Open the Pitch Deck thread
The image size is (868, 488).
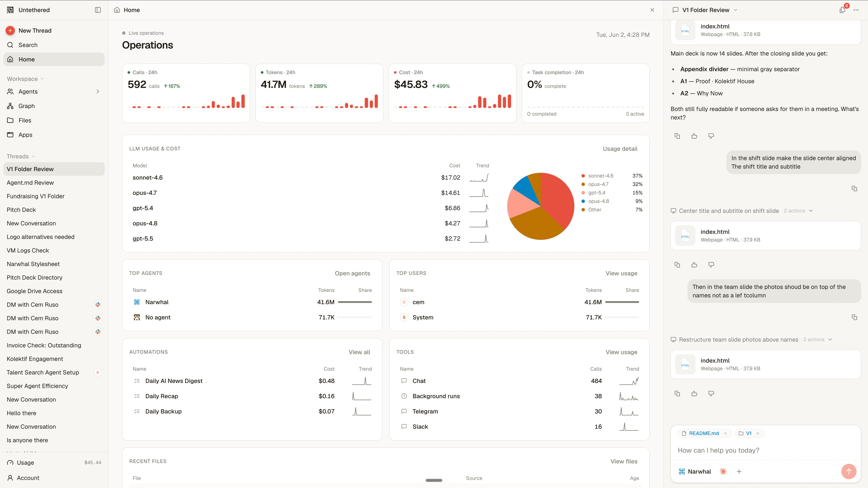tap(54, 210)
